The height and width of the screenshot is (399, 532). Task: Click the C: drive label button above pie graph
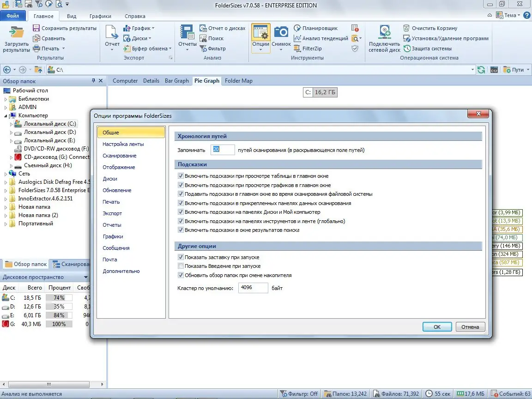[x=308, y=92]
